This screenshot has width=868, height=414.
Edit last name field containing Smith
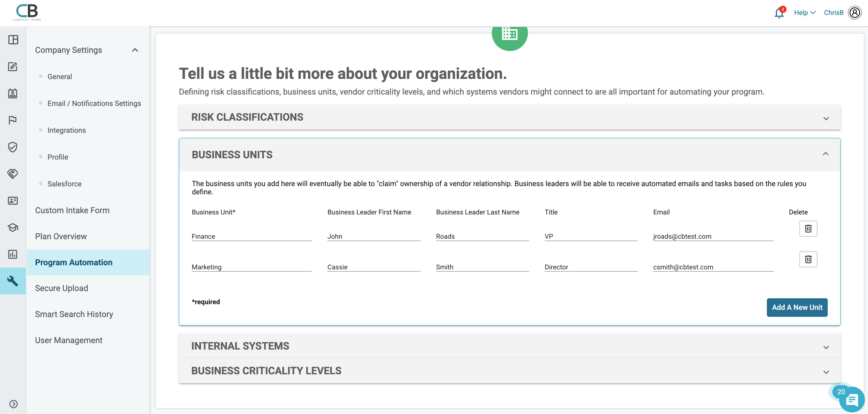(483, 267)
